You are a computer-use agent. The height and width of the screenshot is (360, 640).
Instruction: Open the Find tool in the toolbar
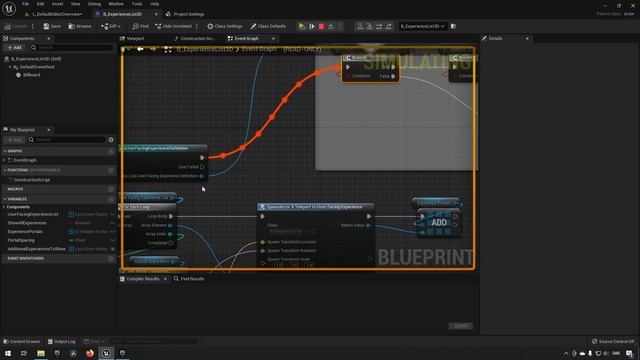click(x=140, y=26)
